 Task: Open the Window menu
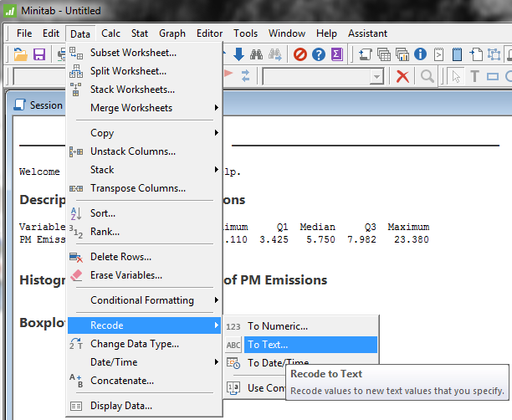[287, 33]
